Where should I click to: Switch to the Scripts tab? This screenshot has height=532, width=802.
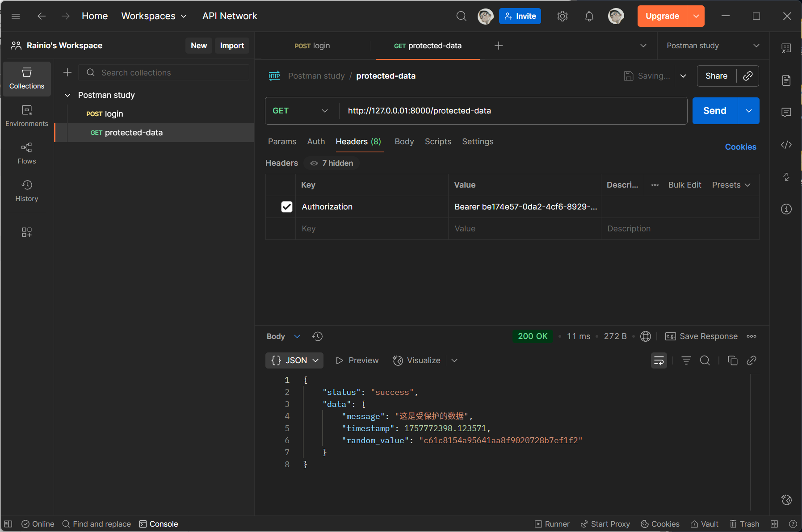[438, 142]
